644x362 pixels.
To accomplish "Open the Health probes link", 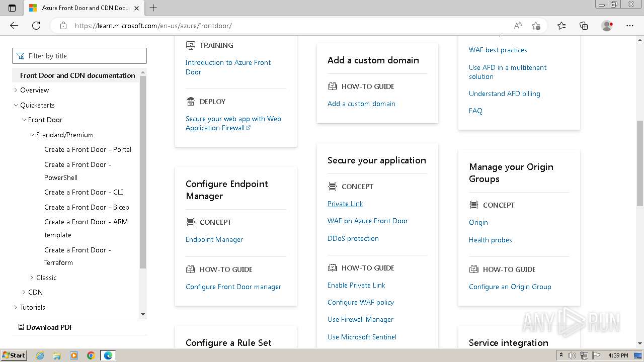I will pyautogui.click(x=491, y=240).
